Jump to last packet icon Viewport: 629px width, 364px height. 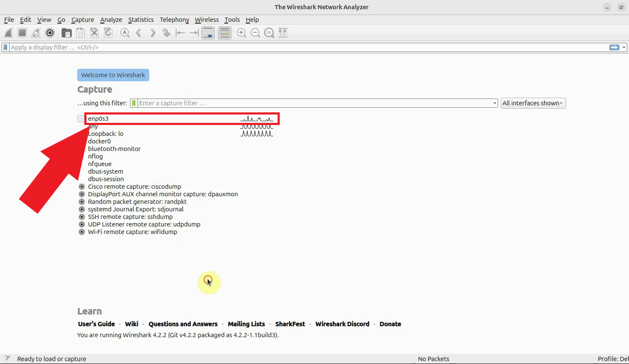(194, 33)
